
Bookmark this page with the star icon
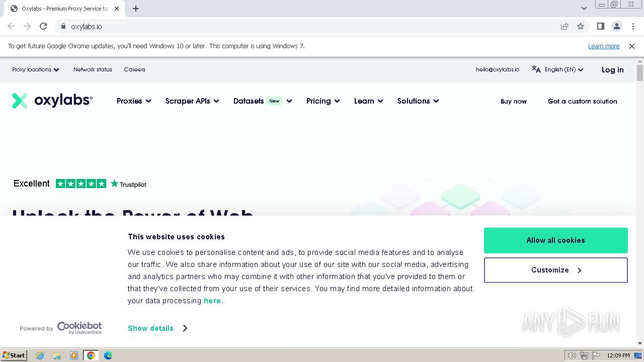point(581,26)
